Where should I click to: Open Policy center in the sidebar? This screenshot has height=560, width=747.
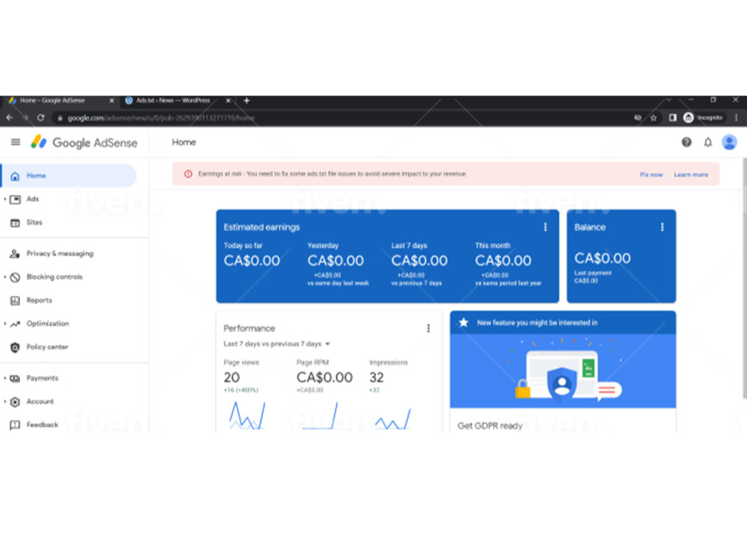(48, 347)
